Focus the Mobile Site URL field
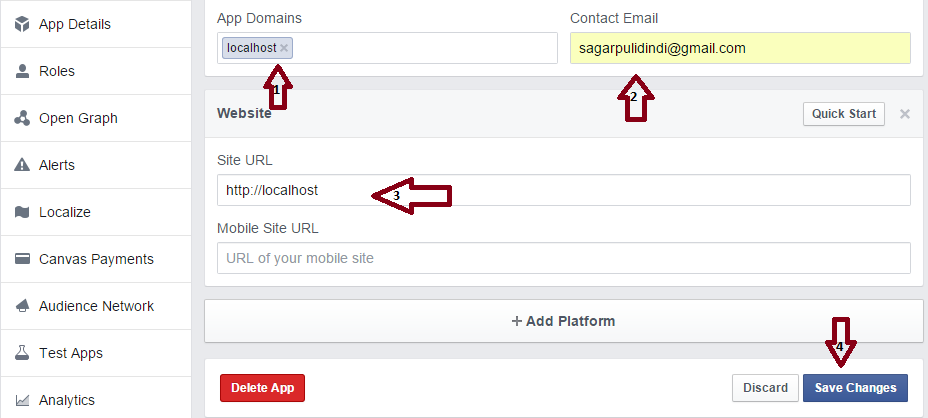The height and width of the screenshot is (418, 928). click(563, 258)
